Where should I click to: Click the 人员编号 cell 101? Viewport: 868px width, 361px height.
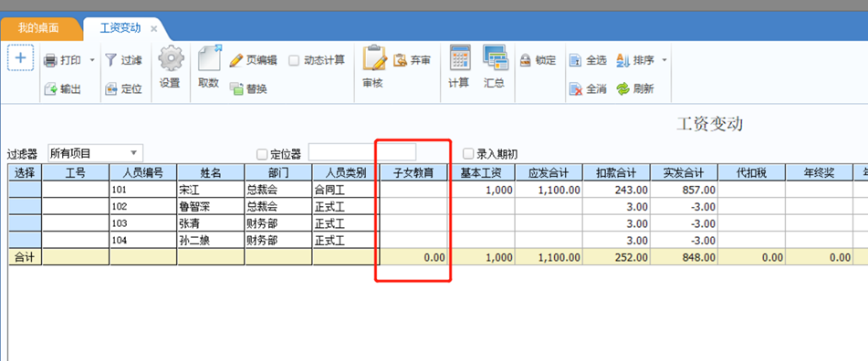tap(143, 191)
